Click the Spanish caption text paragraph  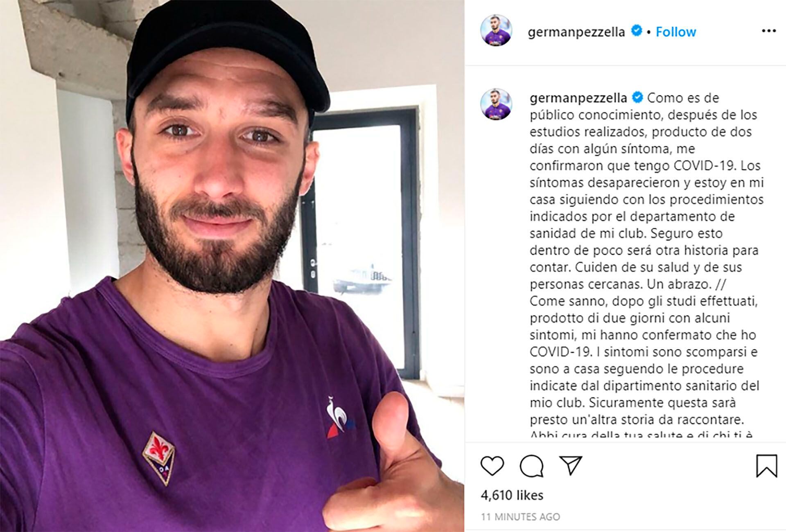point(646,191)
